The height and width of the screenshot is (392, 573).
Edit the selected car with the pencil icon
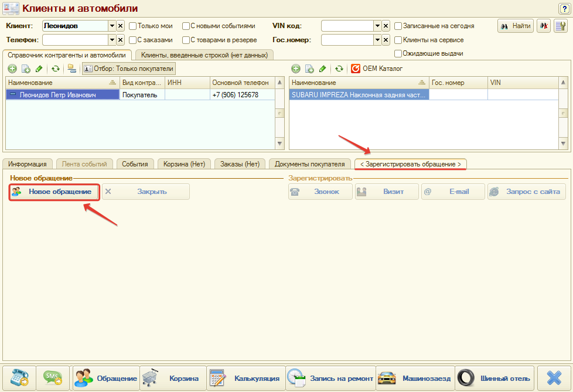click(x=322, y=69)
